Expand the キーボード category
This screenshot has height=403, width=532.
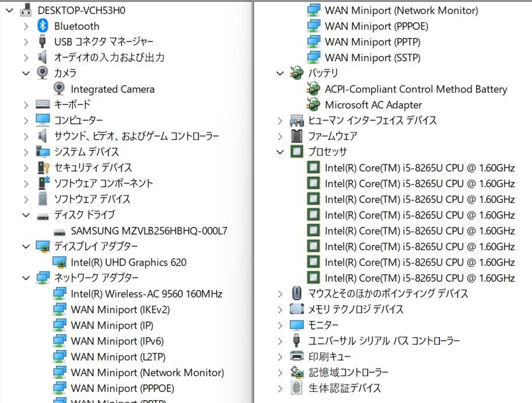pos(26,104)
